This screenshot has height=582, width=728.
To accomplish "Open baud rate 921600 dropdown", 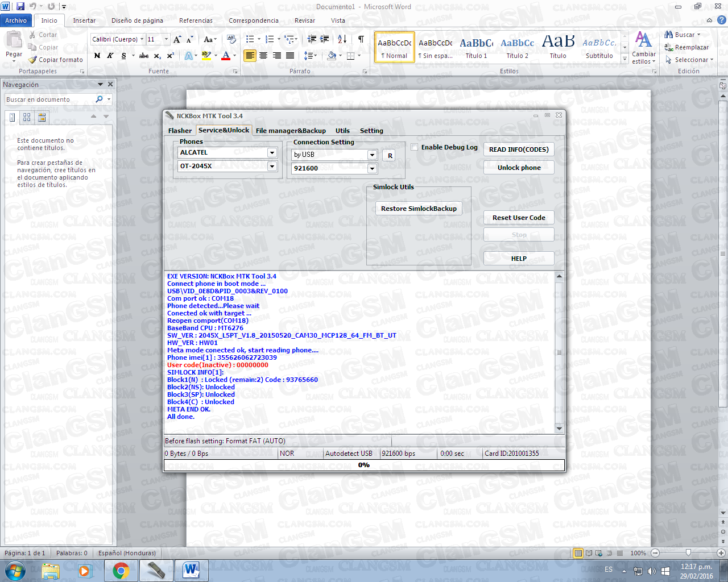I will click(x=372, y=168).
